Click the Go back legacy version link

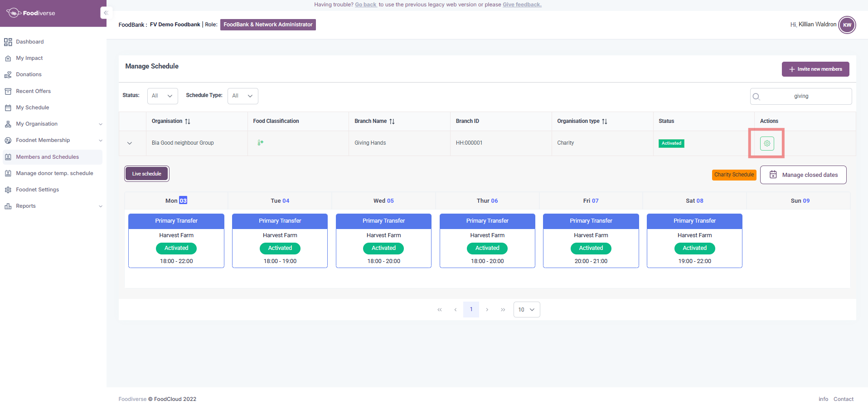[x=366, y=5]
